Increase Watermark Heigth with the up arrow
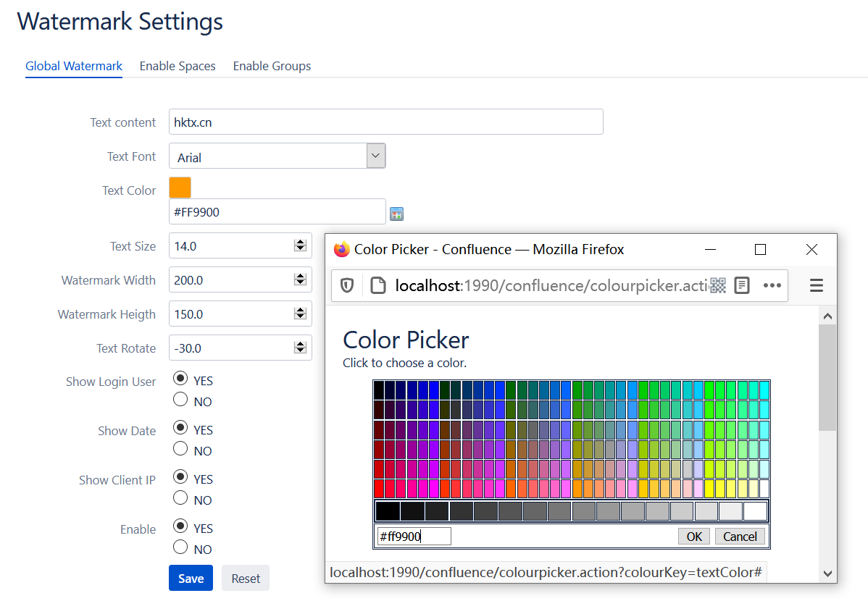 (300, 311)
